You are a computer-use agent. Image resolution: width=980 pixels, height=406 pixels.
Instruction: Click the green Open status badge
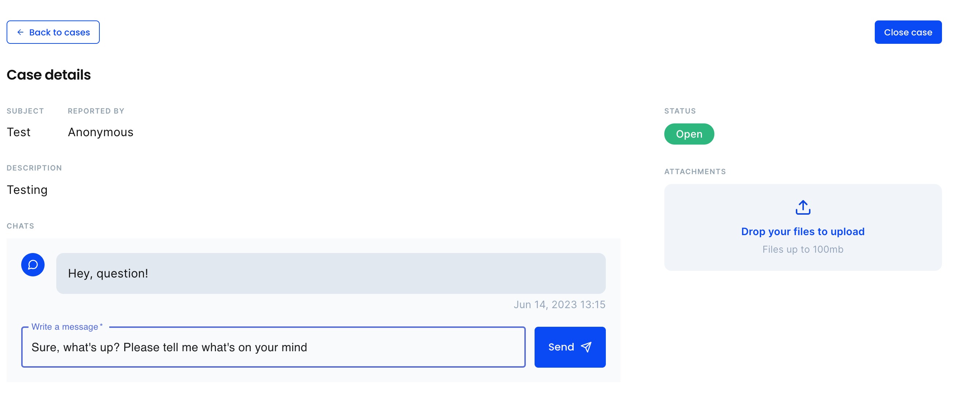(x=688, y=134)
